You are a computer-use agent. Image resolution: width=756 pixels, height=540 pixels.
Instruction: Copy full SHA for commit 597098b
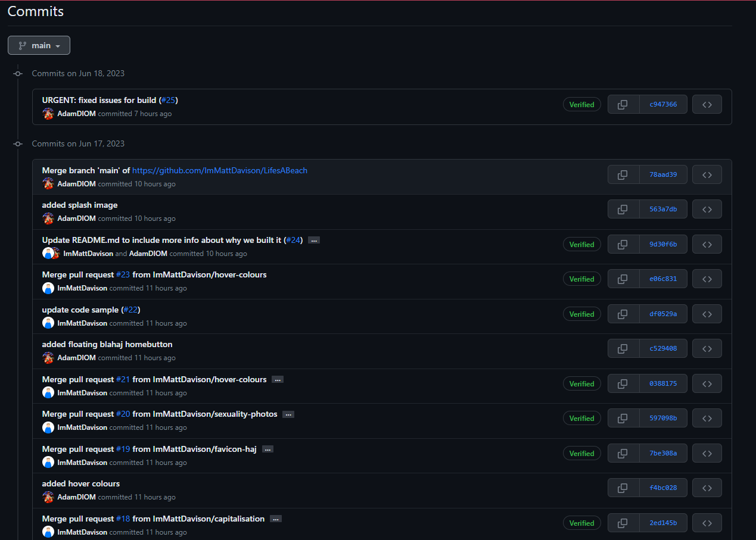[623, 418]
